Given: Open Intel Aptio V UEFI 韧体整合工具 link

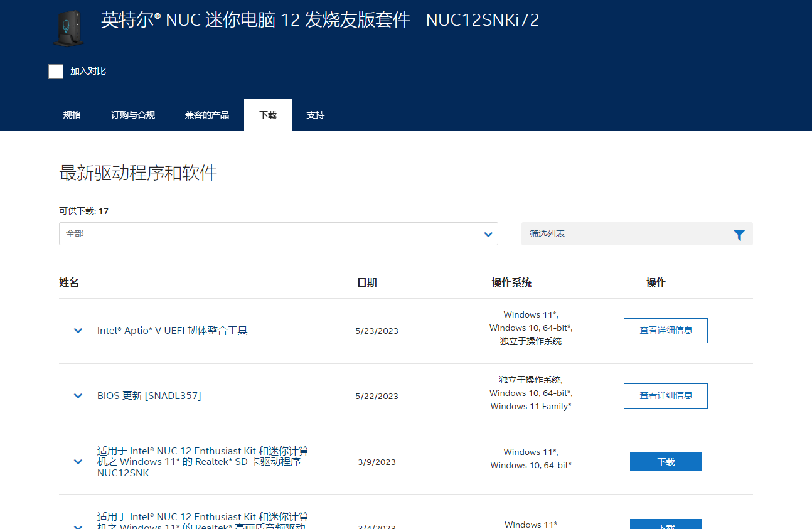Looking at the screenshot, I should [173, 331].
